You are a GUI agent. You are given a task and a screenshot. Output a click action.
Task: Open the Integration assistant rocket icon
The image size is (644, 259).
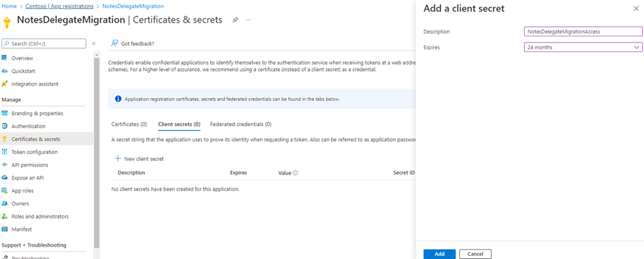click(x=5, y=84)
